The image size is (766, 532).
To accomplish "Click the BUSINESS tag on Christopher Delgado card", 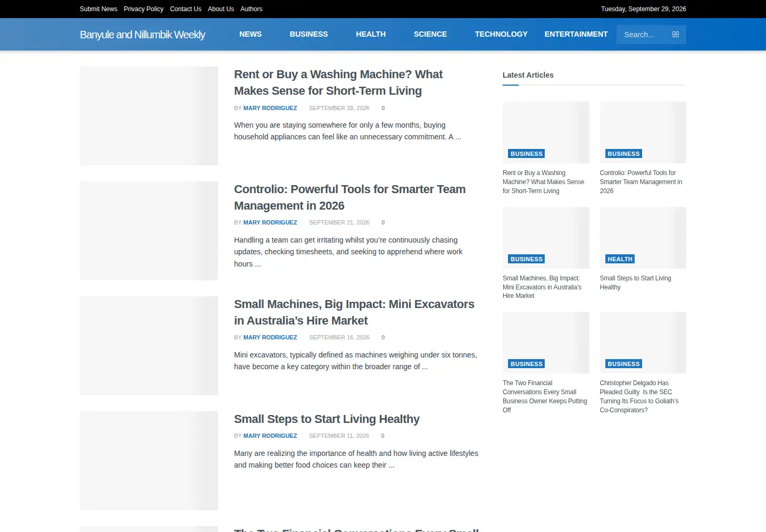I will (x=623, y=364).
